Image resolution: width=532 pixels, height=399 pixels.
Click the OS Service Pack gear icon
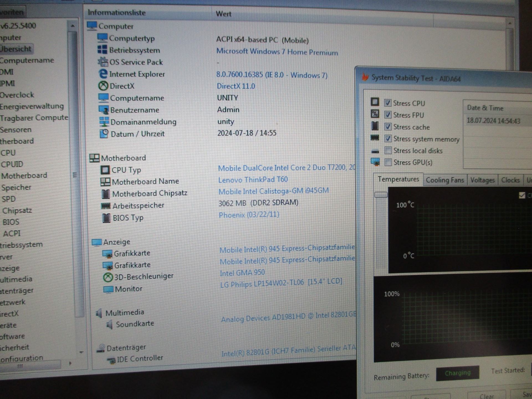pos(103,62)
